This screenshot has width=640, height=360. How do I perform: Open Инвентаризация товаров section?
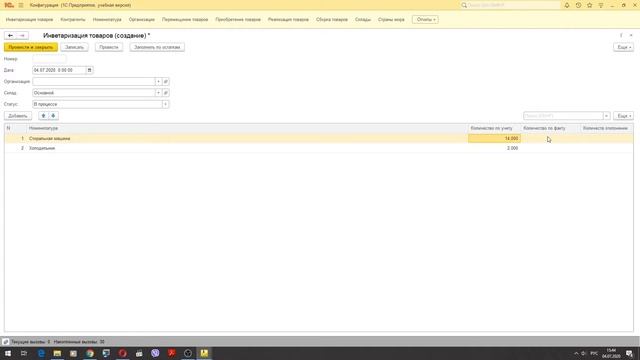(x=29, y=20)
